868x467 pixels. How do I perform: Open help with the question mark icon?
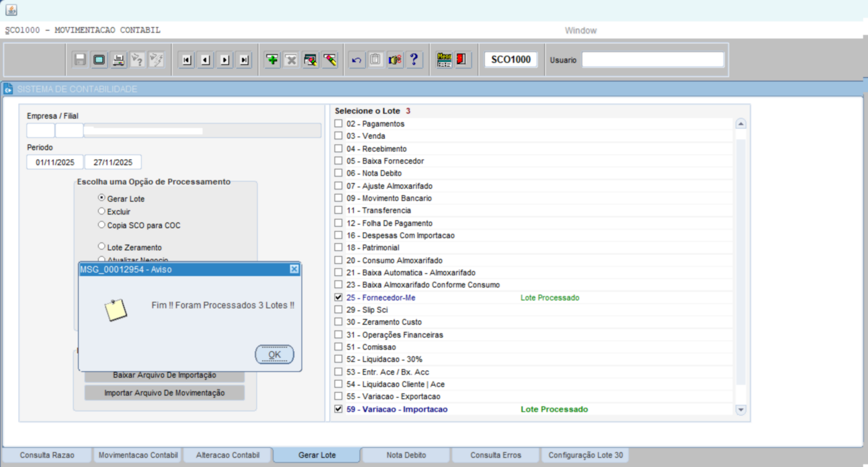[414, 60]
